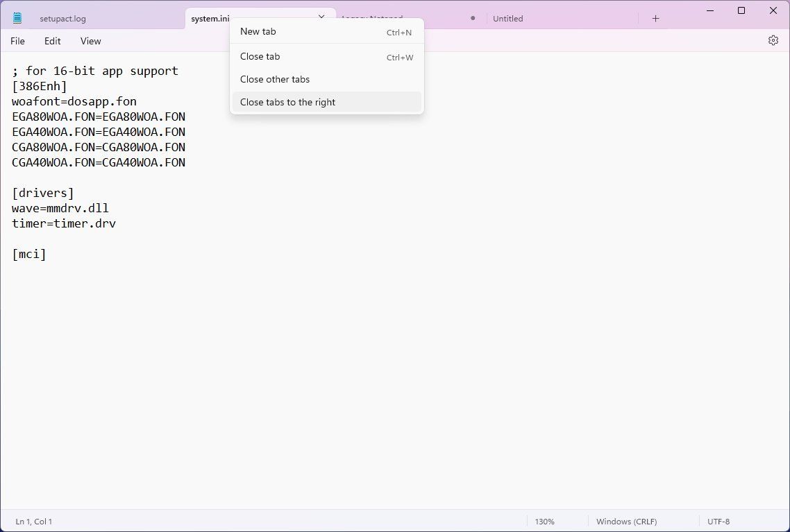This screenshot has width=790, height=532.
Task: Click the zoom level indicator showing 130%
Action: click(545, 521)
